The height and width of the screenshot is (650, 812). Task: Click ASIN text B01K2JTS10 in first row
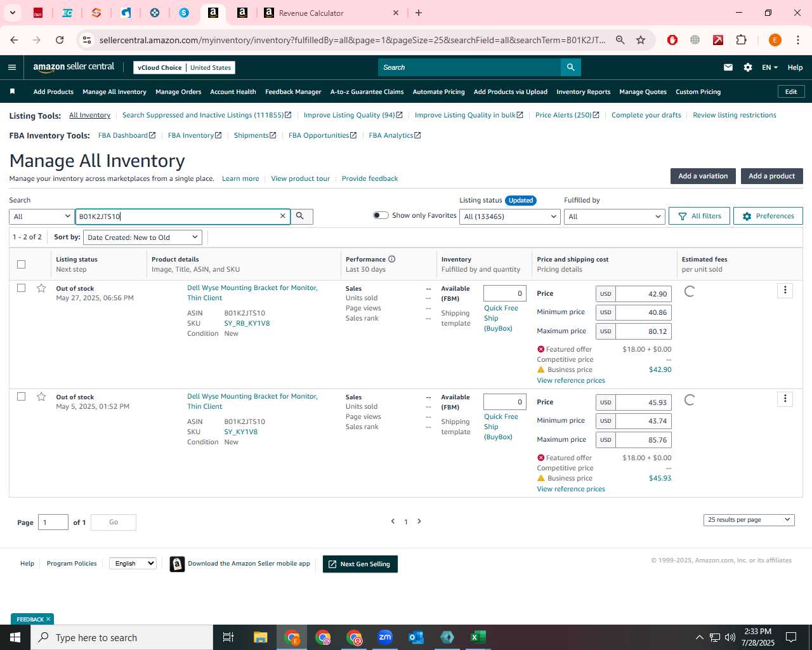click(244, 313)
